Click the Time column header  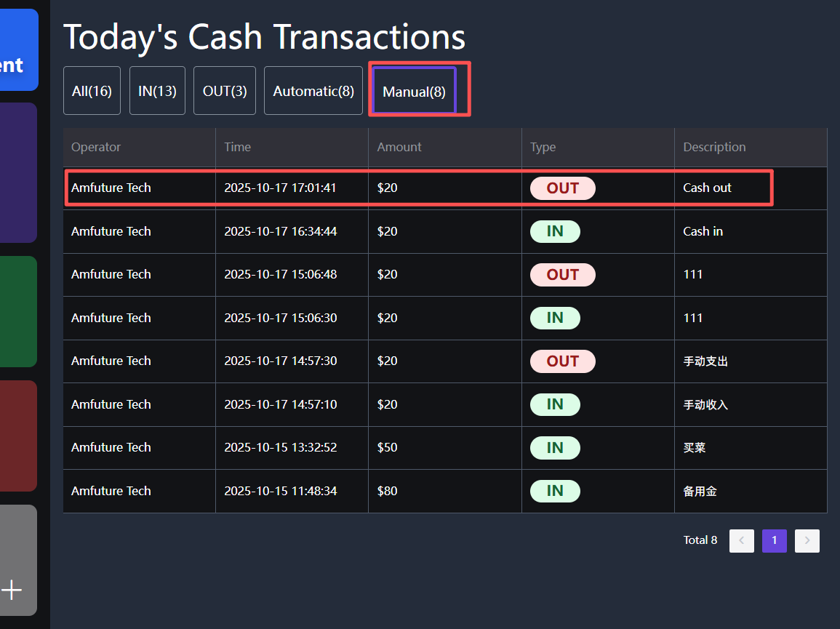(x=237, y=147)
